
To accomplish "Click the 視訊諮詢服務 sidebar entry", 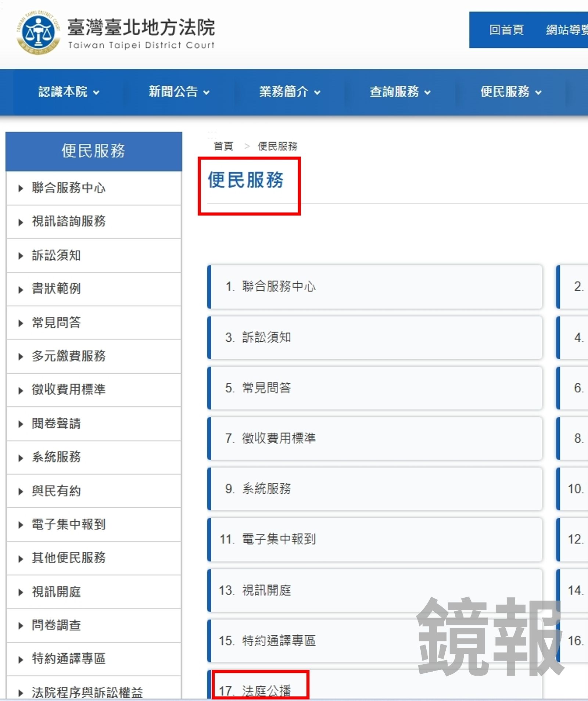I will point(69,222).
